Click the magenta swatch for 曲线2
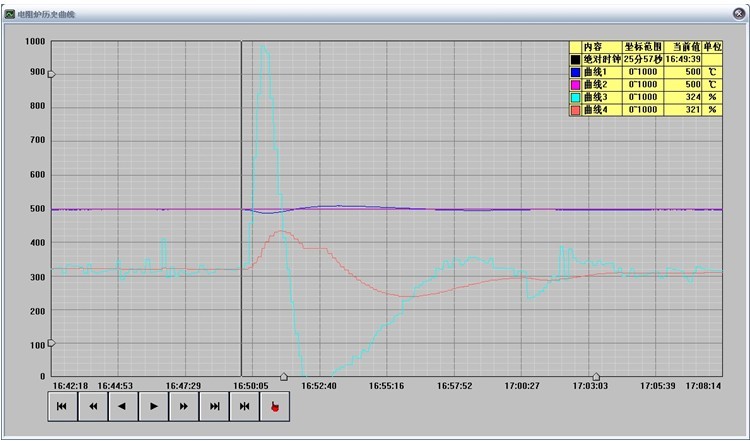The image size is (750, 441). click(575, 84)
